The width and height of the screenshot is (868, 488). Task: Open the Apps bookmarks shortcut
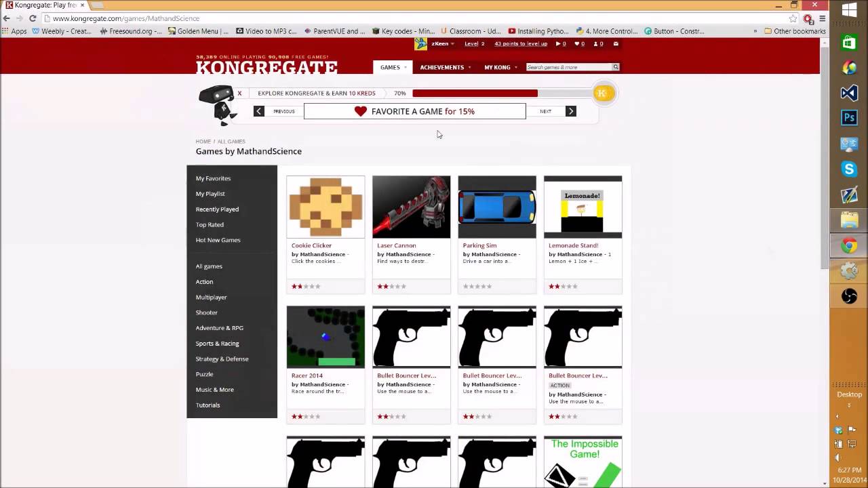coord(14,31)
